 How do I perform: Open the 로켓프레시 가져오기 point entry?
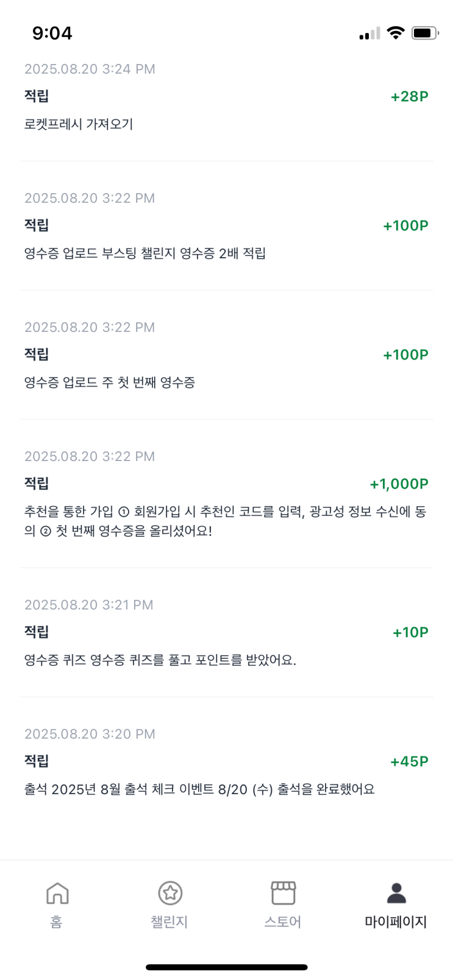pos(79,124)
